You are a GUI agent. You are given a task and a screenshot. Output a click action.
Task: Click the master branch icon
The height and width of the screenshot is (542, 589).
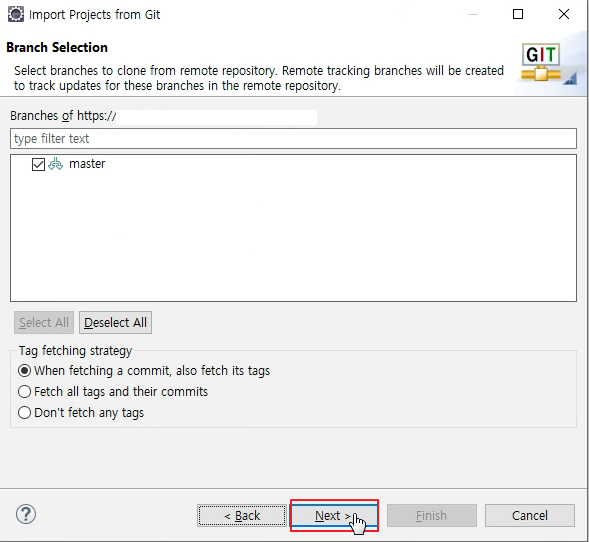56,164
